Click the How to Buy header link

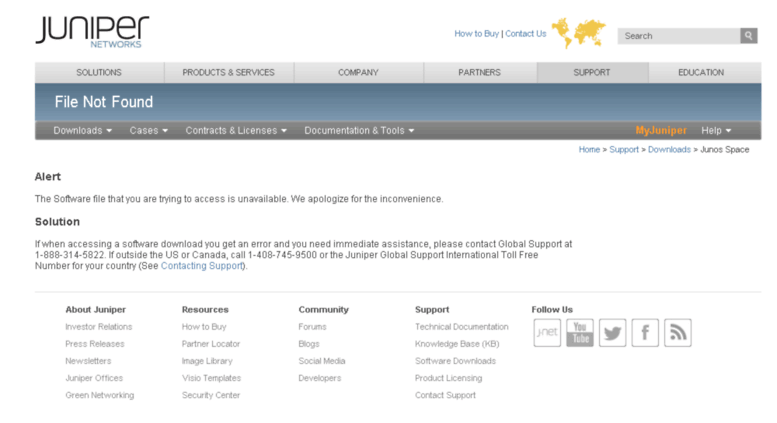pyautogui.click(x=476, y=34)
